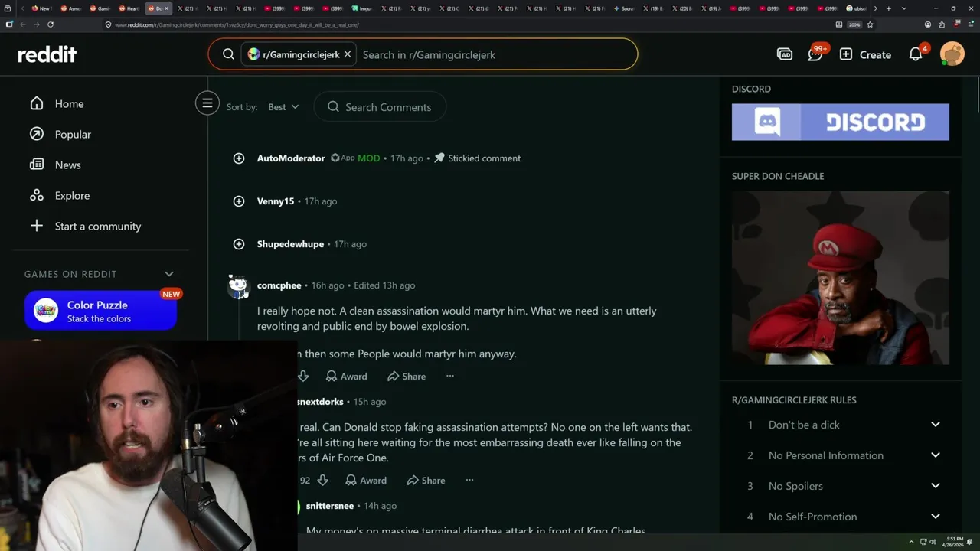
Task: Open the notifications bell
Action: pos(916,54)
